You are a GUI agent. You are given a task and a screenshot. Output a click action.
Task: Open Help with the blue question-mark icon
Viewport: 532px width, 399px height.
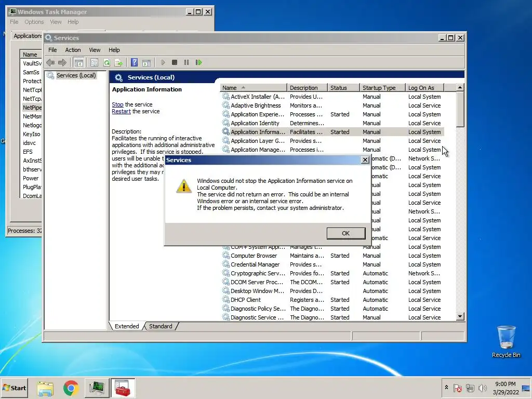tap(135, 62)
